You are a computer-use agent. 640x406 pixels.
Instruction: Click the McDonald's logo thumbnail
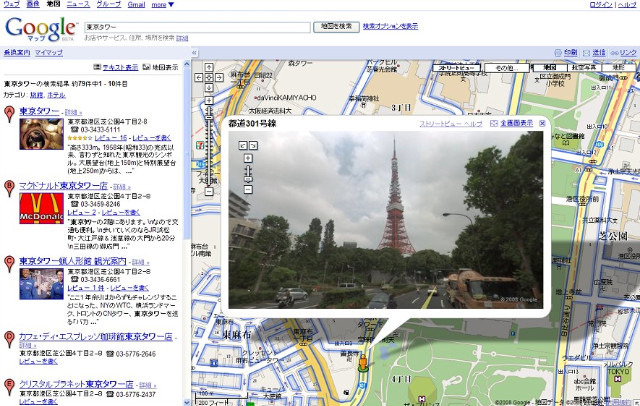coord(42,209)
